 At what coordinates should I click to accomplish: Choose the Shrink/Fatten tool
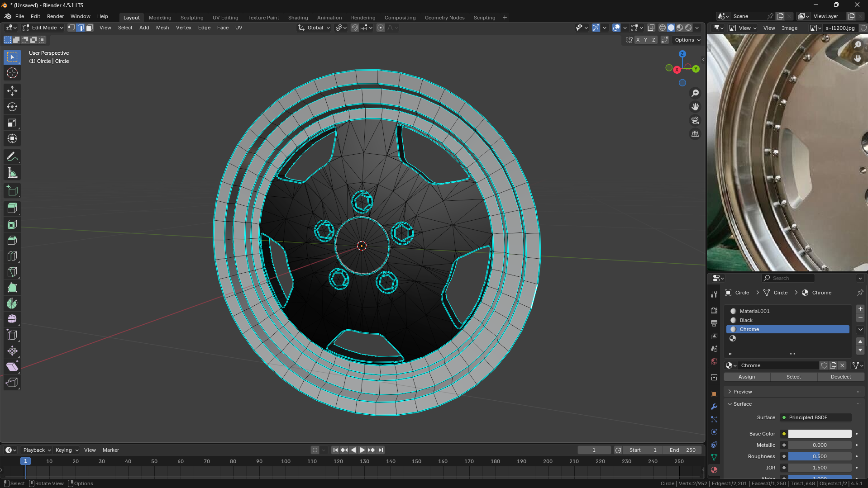[x=12, y=351]
